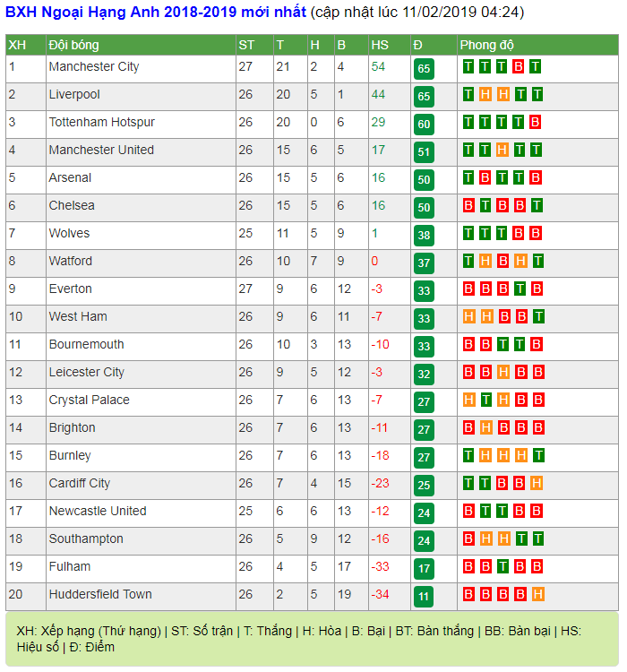This screenshot has width=627, height=672.
Task: Click Everton's green T form icon
Action: coord(520,289)
